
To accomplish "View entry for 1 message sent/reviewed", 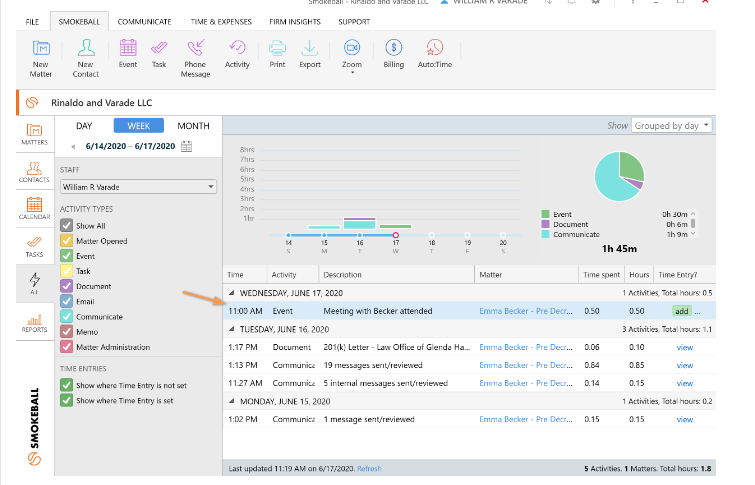I will click(x=685, y=419).
